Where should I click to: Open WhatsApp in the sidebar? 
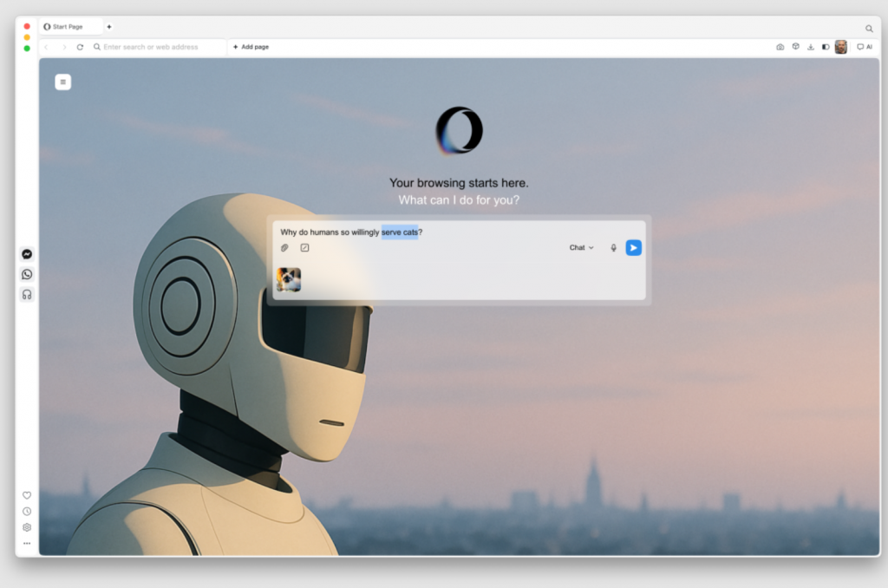point(27,274)
